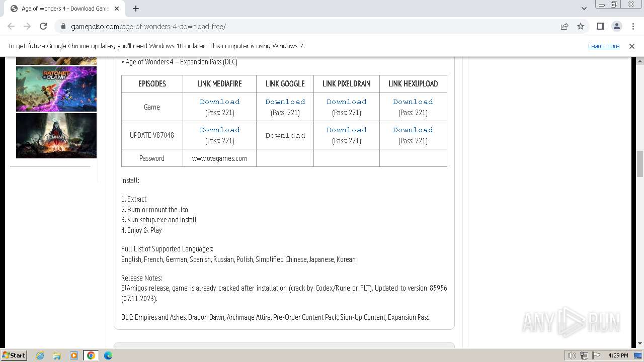Select the Age of Wonders 4 tab
This screenshot has width=644, height=362.
coord(64,9)
